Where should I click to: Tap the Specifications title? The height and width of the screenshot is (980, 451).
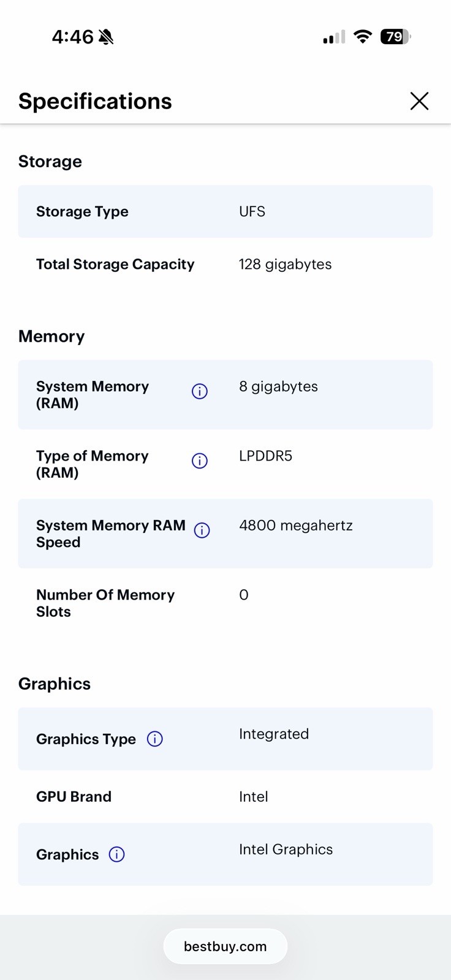[95, 101]
